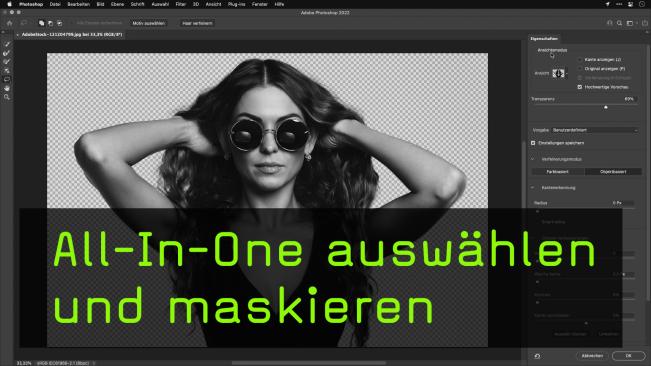This screenshot has width=651, height=366.
Task: Open the display icon in menu bar
Action: (x=630, y=4)
